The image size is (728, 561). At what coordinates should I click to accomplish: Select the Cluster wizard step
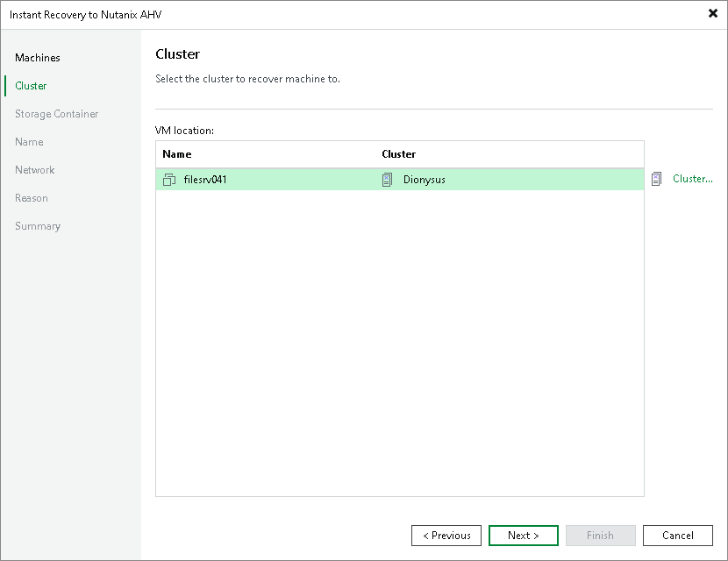point(31,86)
